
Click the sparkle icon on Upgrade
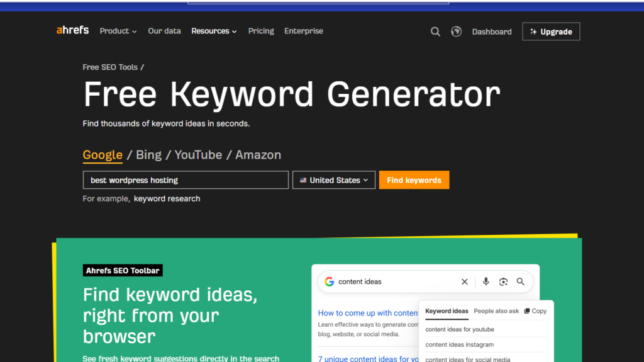tap(533, 31)
